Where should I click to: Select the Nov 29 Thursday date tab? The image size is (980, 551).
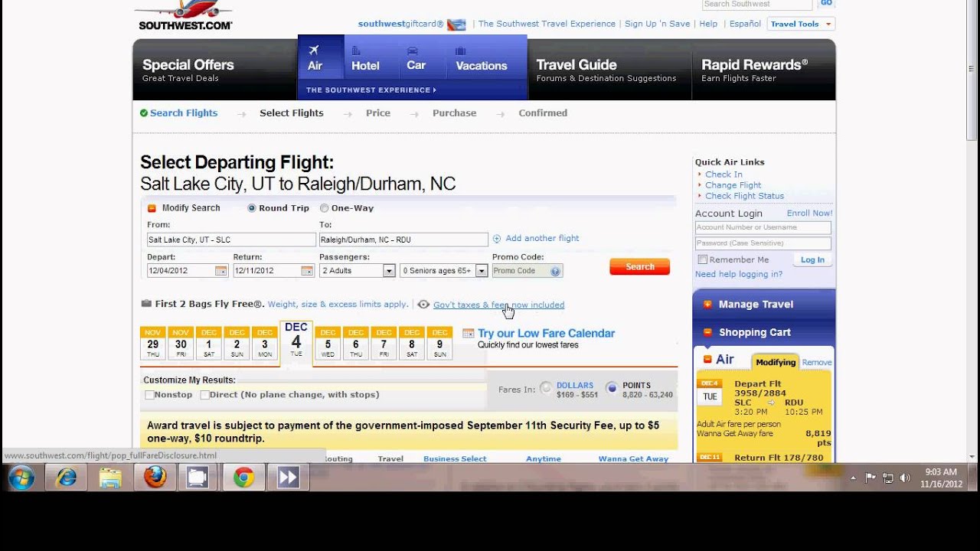[152, 343]
